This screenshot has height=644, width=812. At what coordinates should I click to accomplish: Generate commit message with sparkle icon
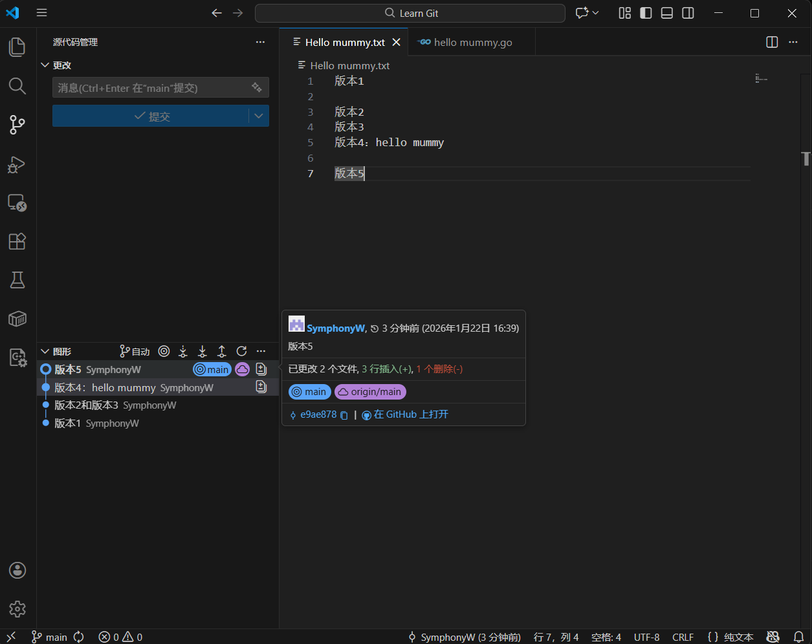257,87
